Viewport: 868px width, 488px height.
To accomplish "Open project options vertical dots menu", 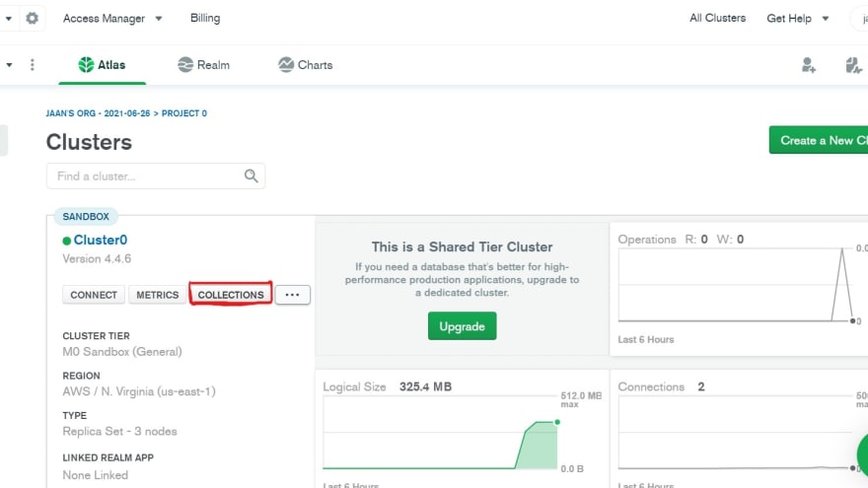I will [33, 65].
